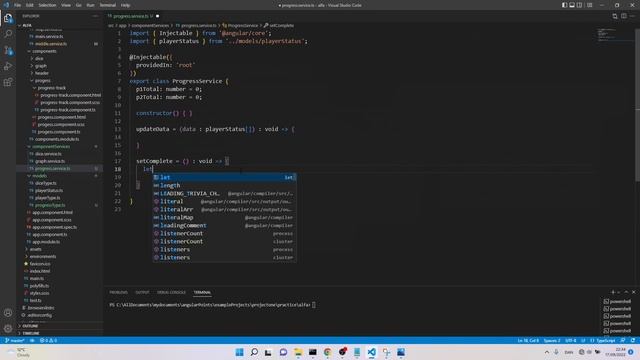Click the Ln 18 Col position indicator
Image resolution: width=640 pixels, height=360 pixels.
(x=528, y=340)
